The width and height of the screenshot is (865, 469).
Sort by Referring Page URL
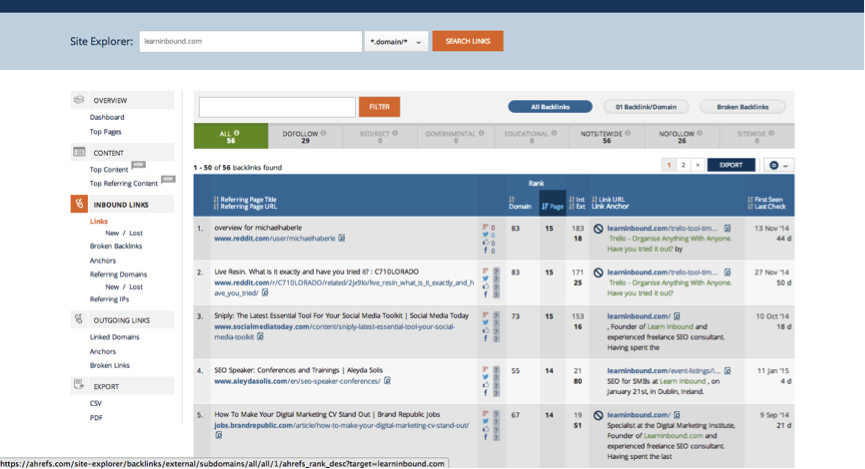tap(245, 206)
